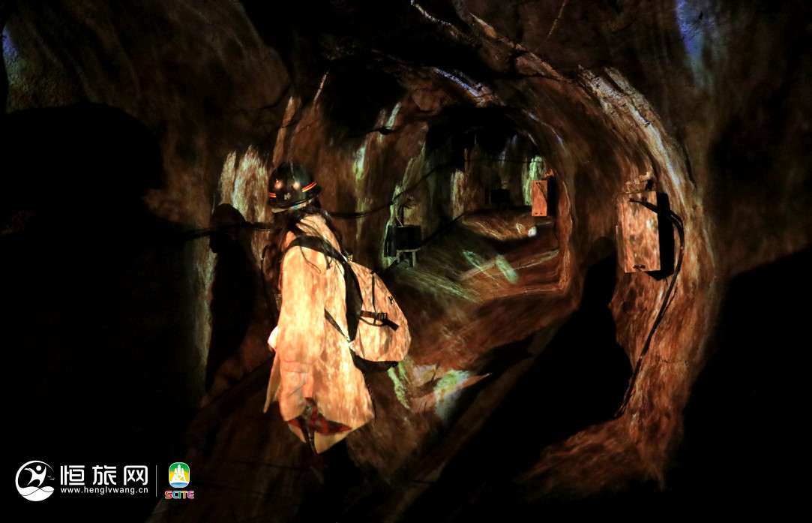The width and height of the screenshot is (812, 523).
Task: Click the vertical divider between the logos
Action: (x=157, y=480)
